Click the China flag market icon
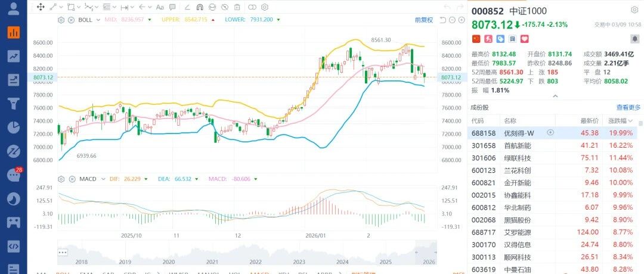This screenshot has height=274, width=644. click(476, 39)
